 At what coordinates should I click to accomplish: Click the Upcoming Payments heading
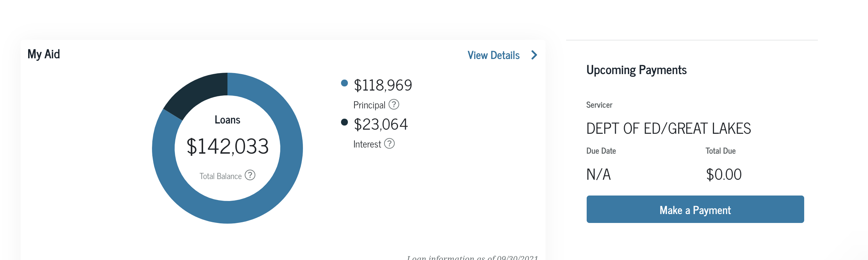click(x=636, y=70)
